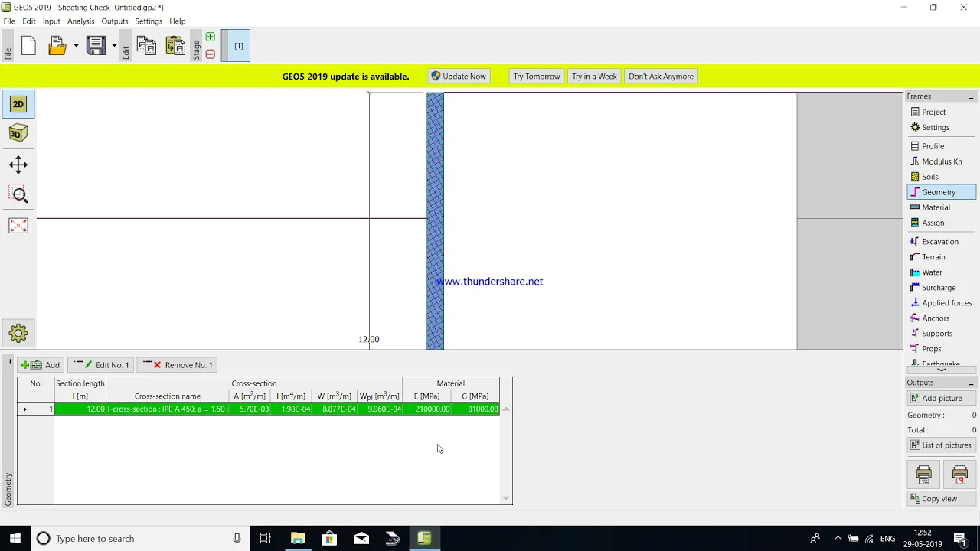This screenshot has height=551, width=980.
Task: Create a new file with blank page icon
Action: pos(28,46)
